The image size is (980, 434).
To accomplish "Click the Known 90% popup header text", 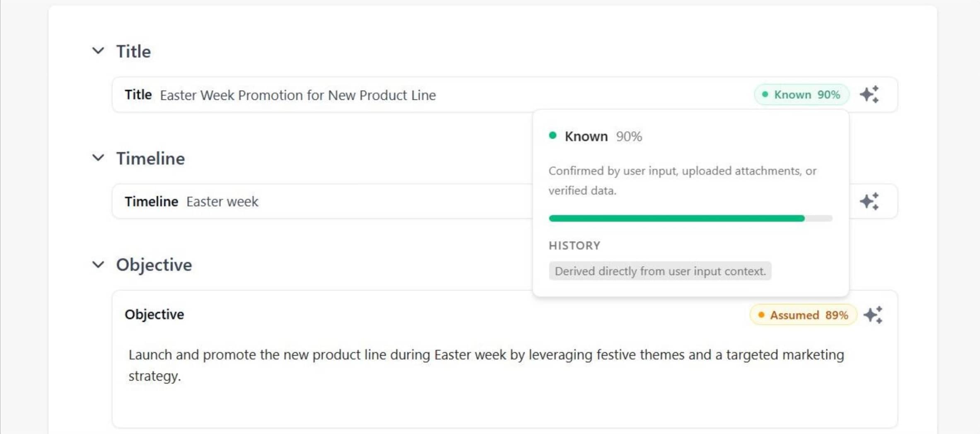I will (603, 136).
